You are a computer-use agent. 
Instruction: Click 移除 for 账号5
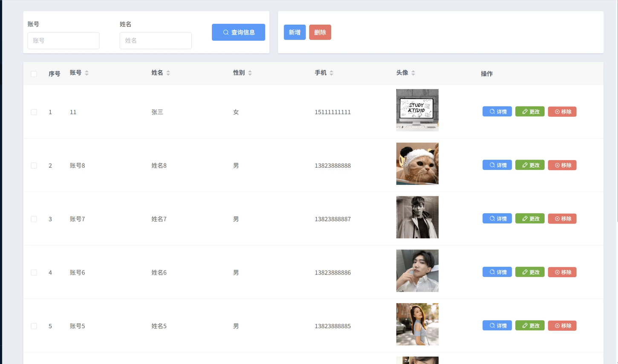[562, 326]
